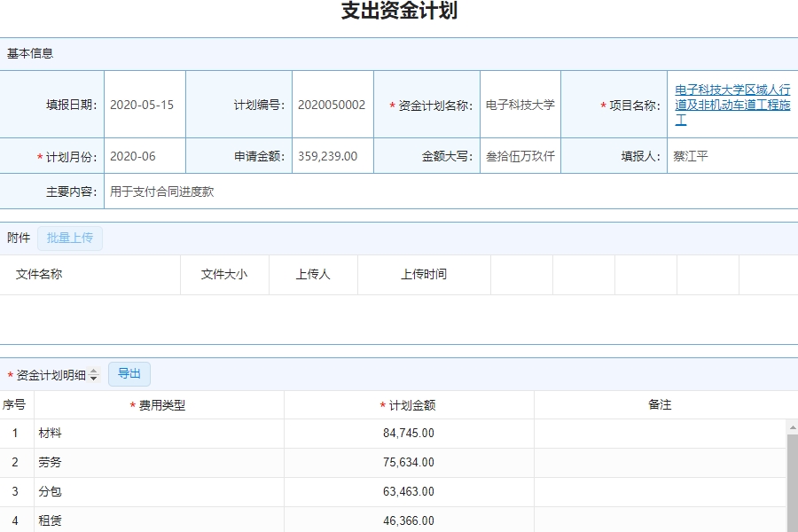Click the 批量上传 button
Image resolution: width=798 pixels, height=532 pixels.
[70, 239]
